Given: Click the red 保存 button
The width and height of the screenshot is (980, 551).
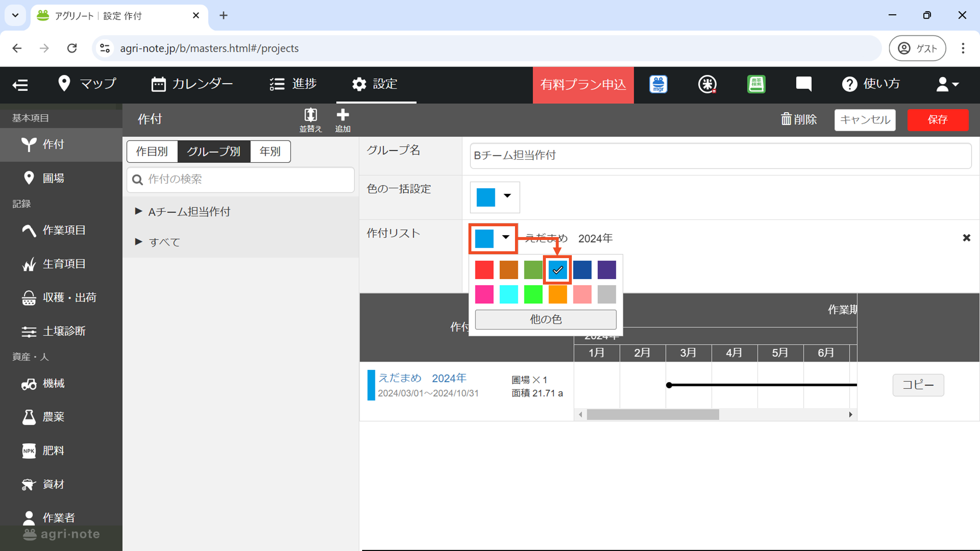Looking at the screenshot, I should (937, 120).
